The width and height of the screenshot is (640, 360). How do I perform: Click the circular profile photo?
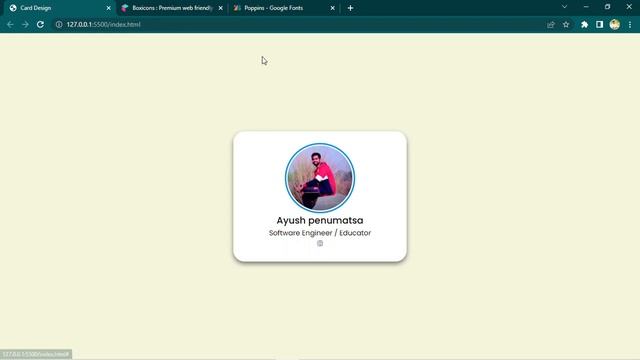click(320, 178)
